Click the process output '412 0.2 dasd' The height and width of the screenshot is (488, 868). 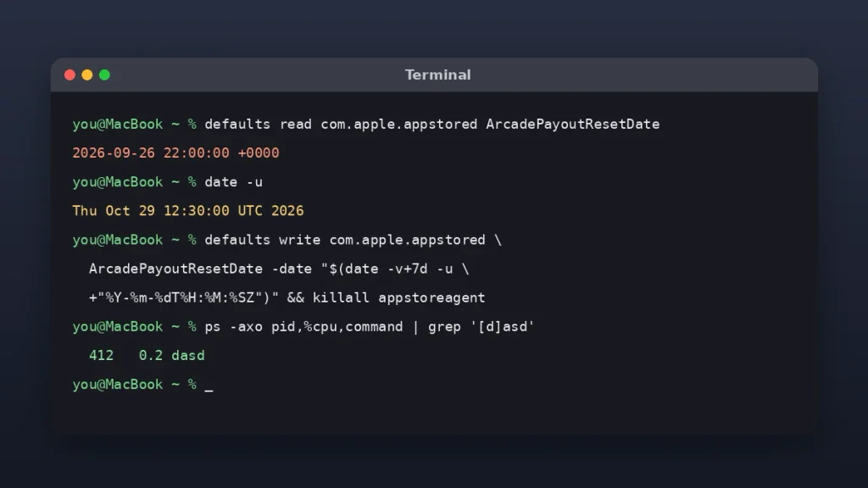tap(147, 355)
